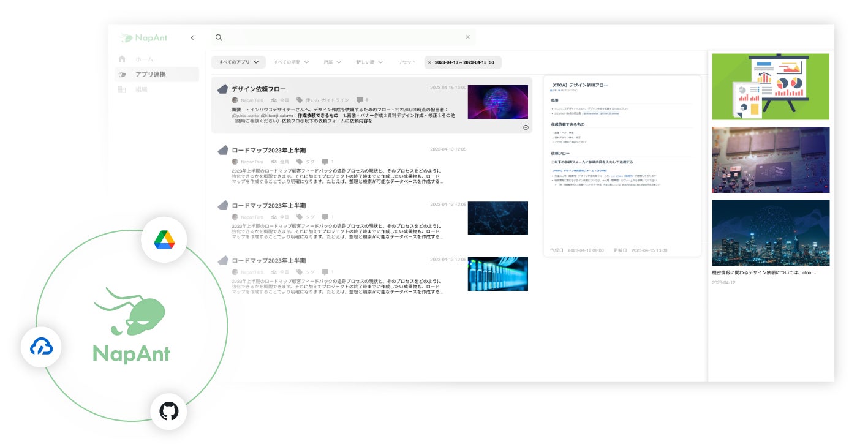Click the tag icon beside 使い方, ガイドライン
868x447 pixels.
point(300,100)
